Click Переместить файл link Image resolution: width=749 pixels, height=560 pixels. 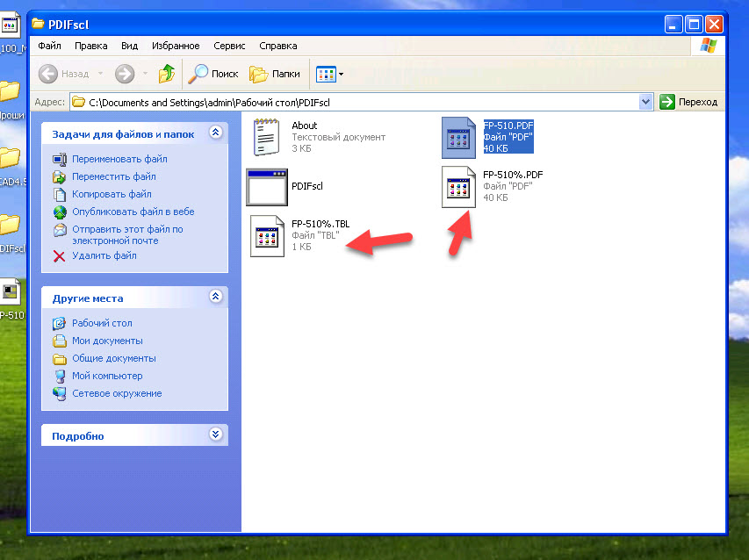(113, 176)
